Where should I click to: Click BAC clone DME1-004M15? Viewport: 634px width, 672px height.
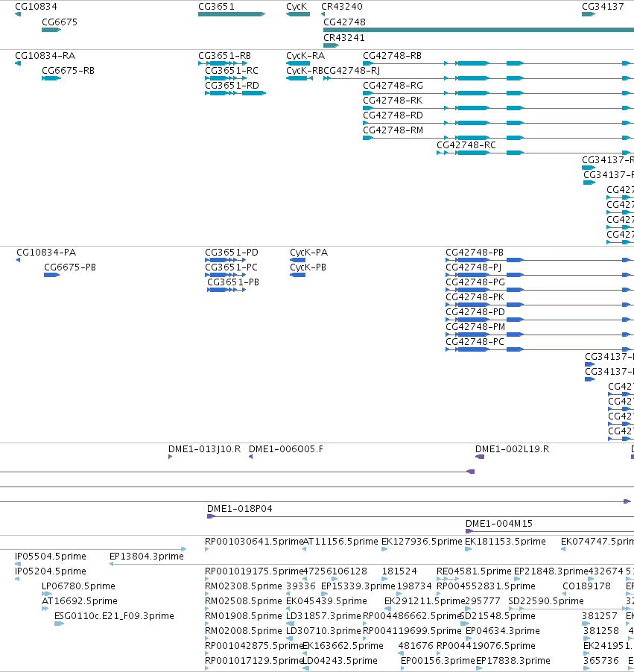[499, 523]
